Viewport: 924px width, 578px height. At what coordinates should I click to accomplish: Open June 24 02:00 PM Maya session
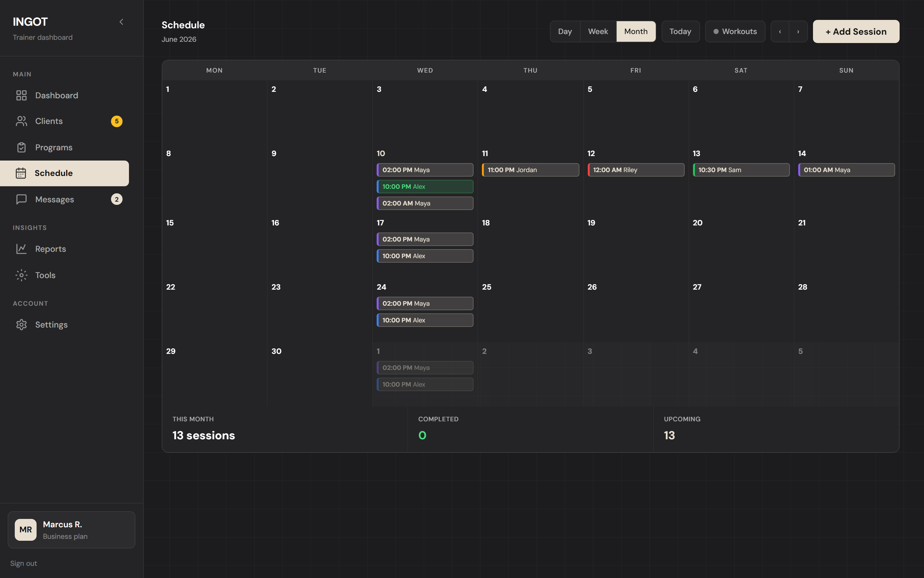point(425,303)
